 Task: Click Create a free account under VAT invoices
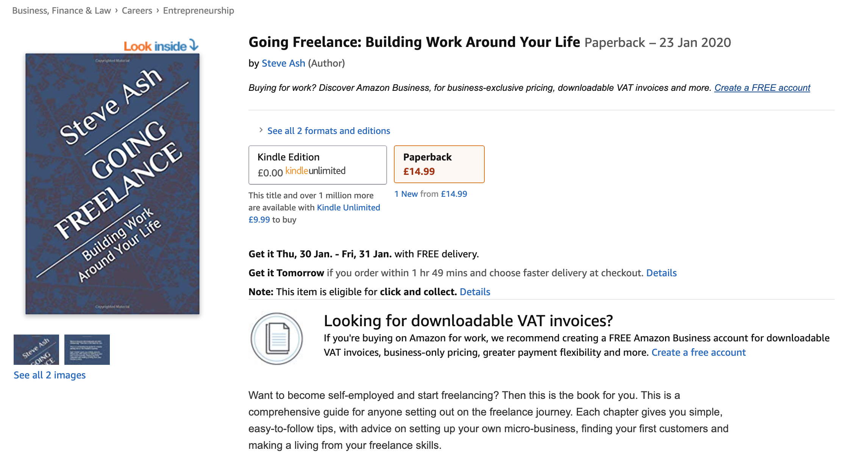tap(698, 352)
